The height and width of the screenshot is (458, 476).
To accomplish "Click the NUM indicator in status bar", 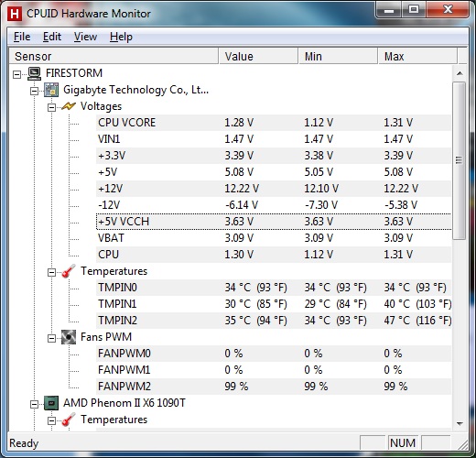I will pyautogui.click(x=403, y=443).
